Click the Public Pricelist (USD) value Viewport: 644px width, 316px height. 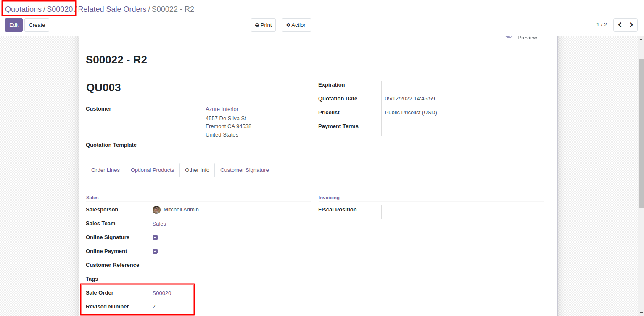[411, 113]
